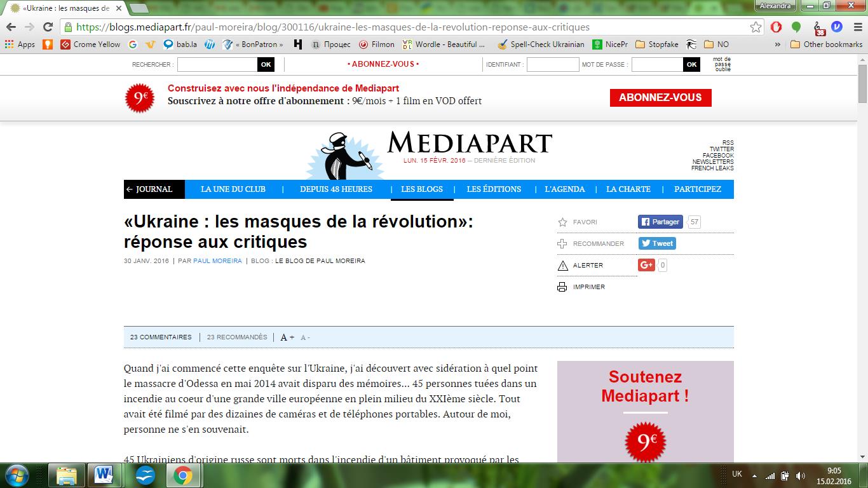View 23 RECOMMANDÉS
Screen dimensions: 868x488
[x=237, y=337]
